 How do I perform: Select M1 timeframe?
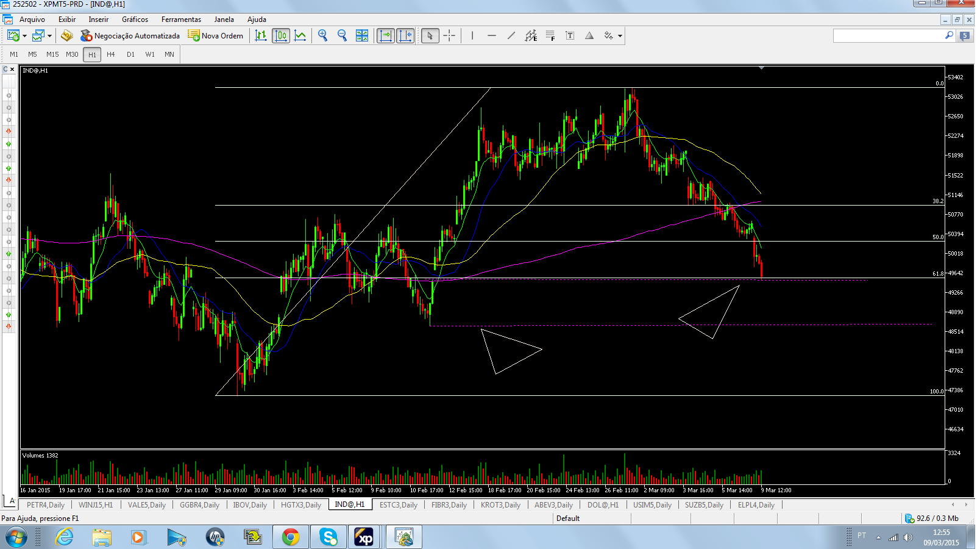click(x=14, y=54)
